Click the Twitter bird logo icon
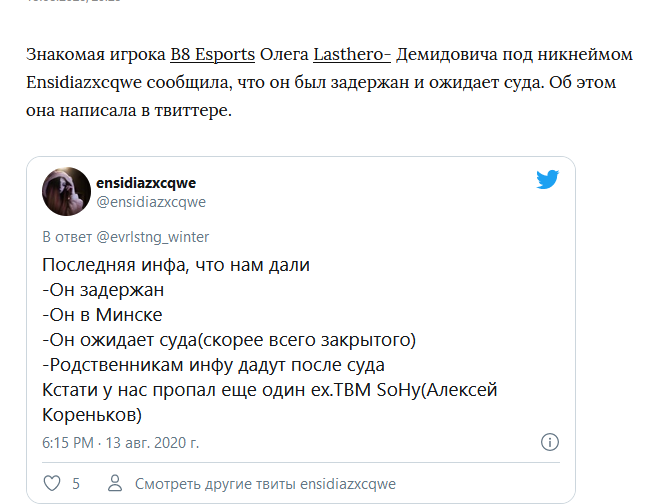 tap(546, 180)
